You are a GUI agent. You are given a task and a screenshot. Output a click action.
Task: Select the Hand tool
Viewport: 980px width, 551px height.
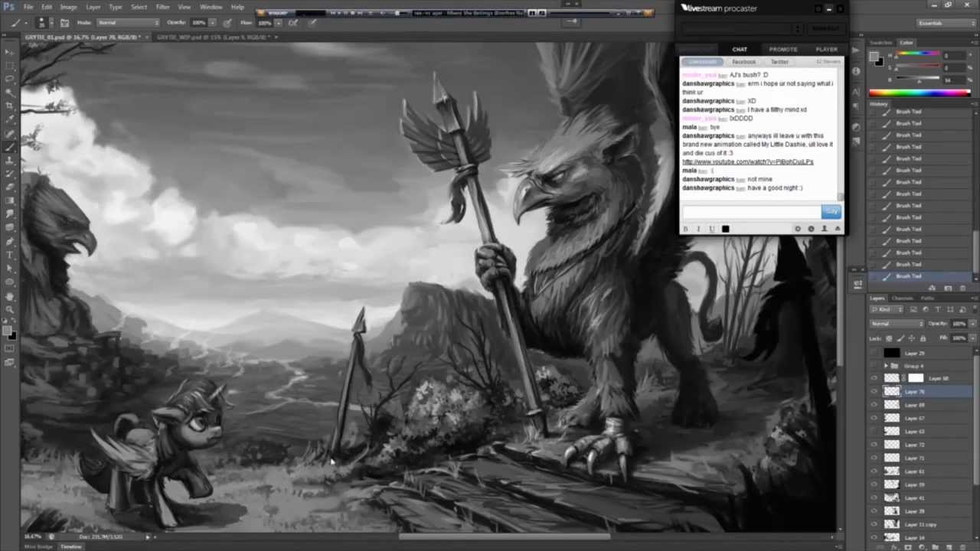pos(10,296)
